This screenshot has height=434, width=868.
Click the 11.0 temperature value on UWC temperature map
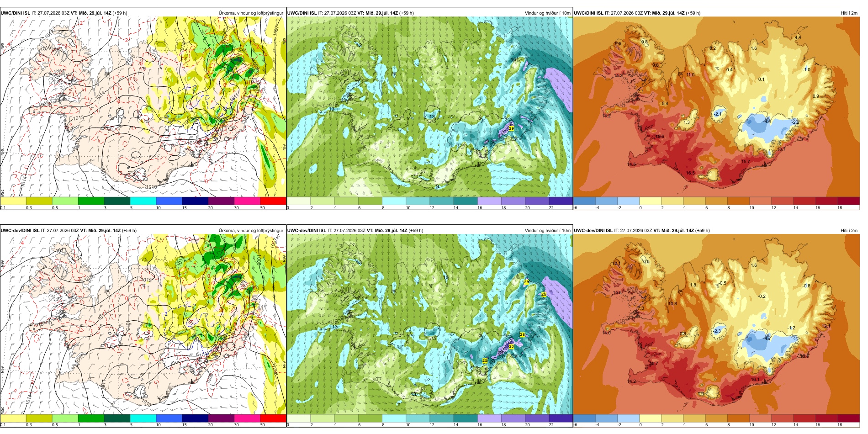click(x=690, y=74)
